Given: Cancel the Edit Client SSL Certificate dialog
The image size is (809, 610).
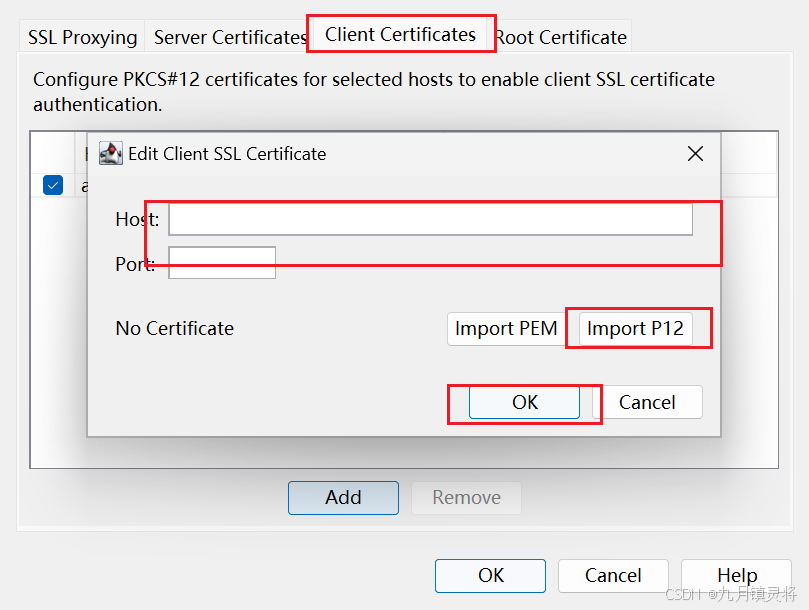Looking at the screenshot, I should coord(647,402).
